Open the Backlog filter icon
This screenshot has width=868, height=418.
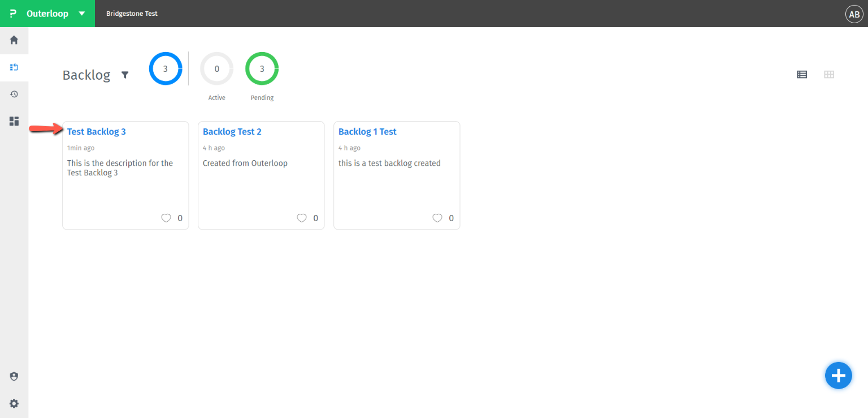125,75
